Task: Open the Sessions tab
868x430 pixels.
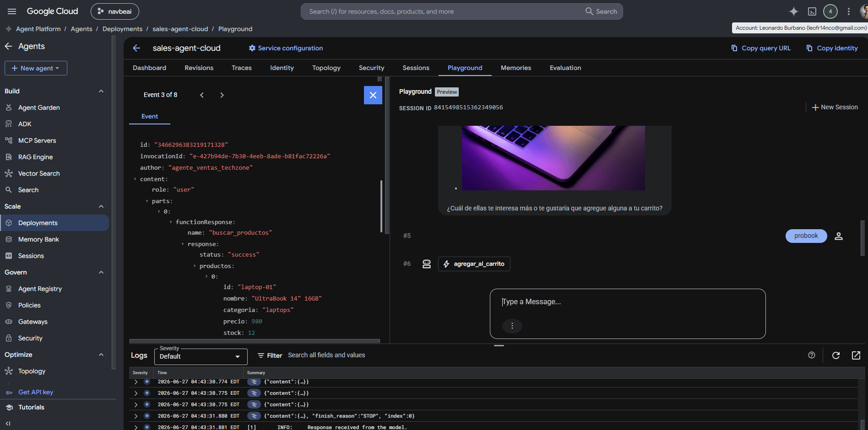Action: (x=416, y=68)
